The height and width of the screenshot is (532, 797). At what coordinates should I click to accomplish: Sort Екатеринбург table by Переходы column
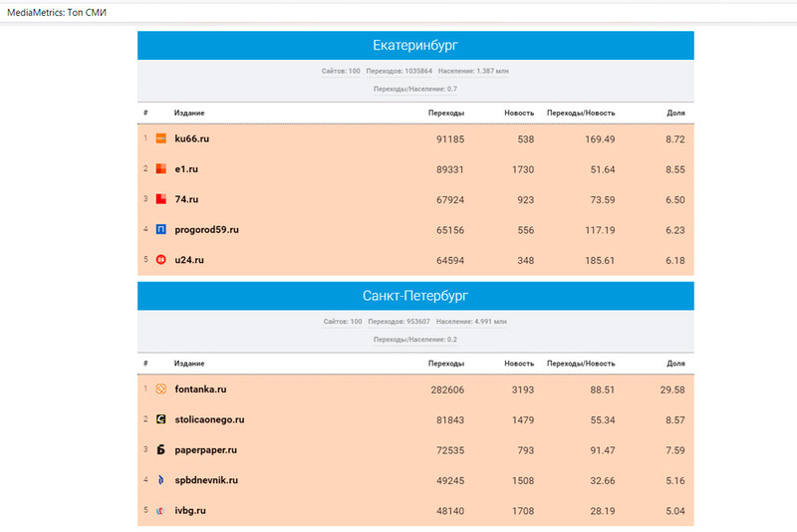pos(445,113)
